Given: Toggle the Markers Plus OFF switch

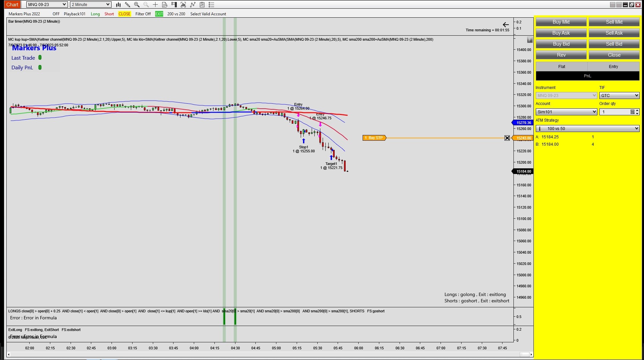Looking at the screenshot, I should [x=56, y=14].
